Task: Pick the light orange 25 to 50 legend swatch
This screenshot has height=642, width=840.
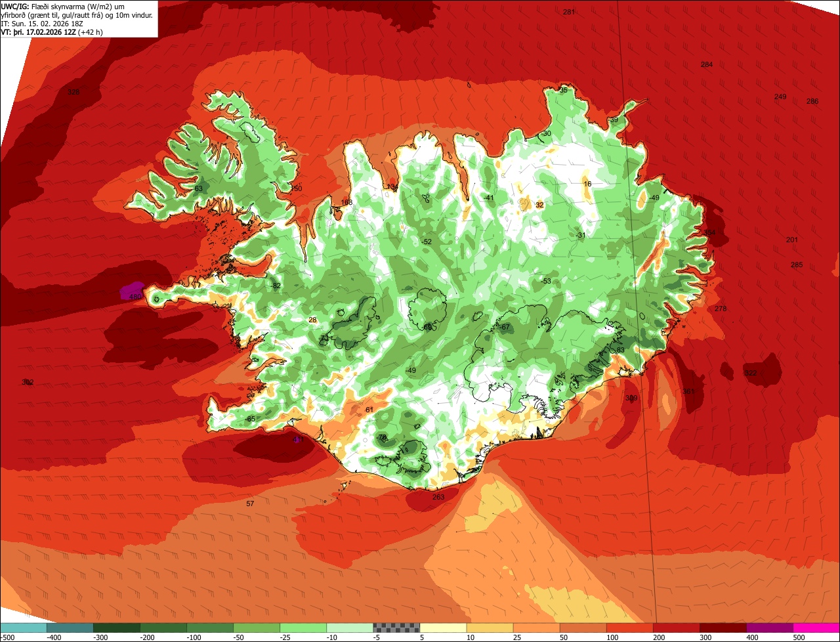Action: point(536,628)
